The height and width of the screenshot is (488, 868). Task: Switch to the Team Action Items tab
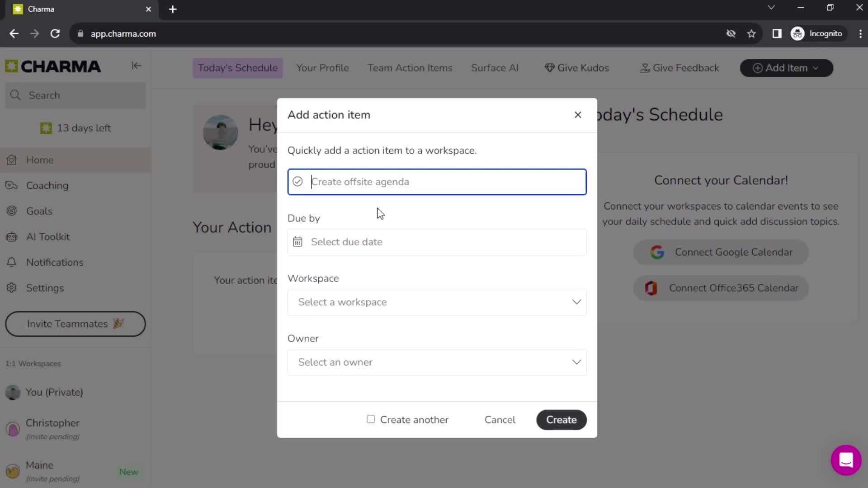410,67
